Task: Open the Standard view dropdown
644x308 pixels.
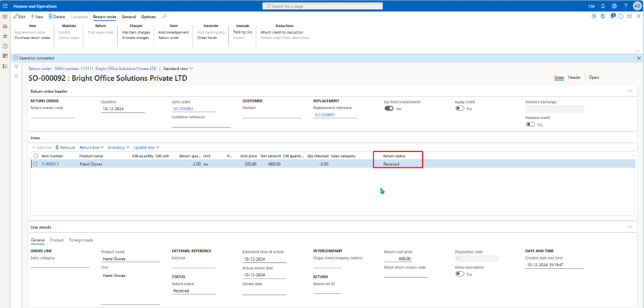Action: click(178, 68)
